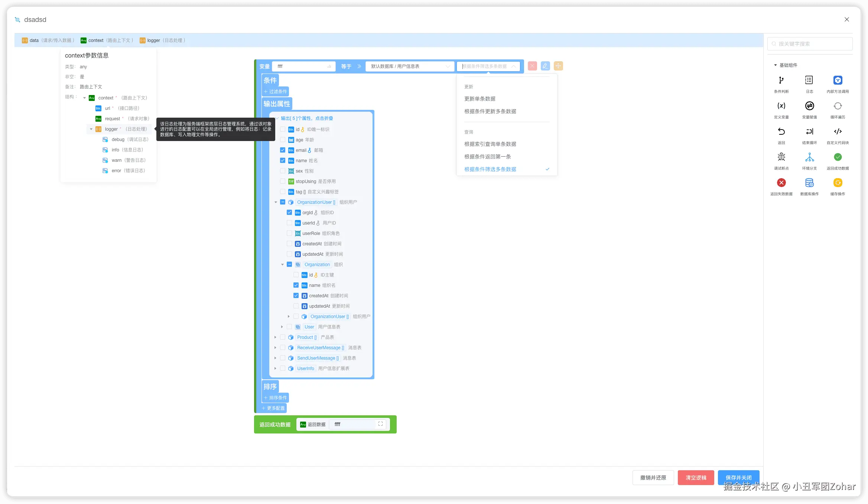Enable the age 年龄 checkbox

click(283, 140)
